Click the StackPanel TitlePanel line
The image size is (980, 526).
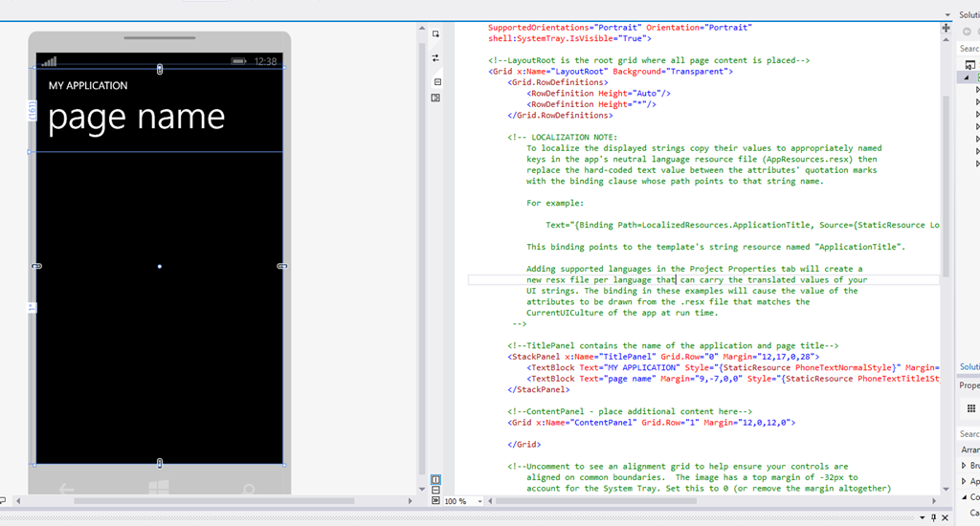tap(663, 357)
